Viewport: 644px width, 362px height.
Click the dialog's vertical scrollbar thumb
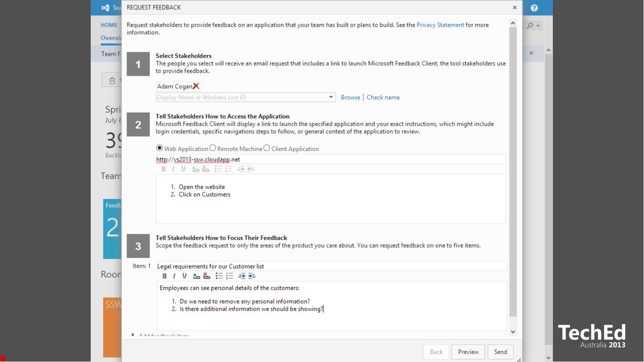click(513, 172)
